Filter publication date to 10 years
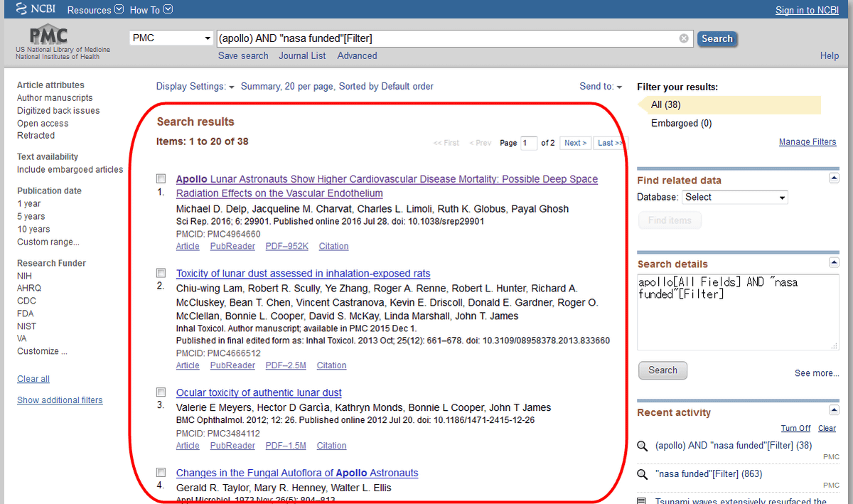The width and height of the screenshot is (853, 504). coord(33,230)
